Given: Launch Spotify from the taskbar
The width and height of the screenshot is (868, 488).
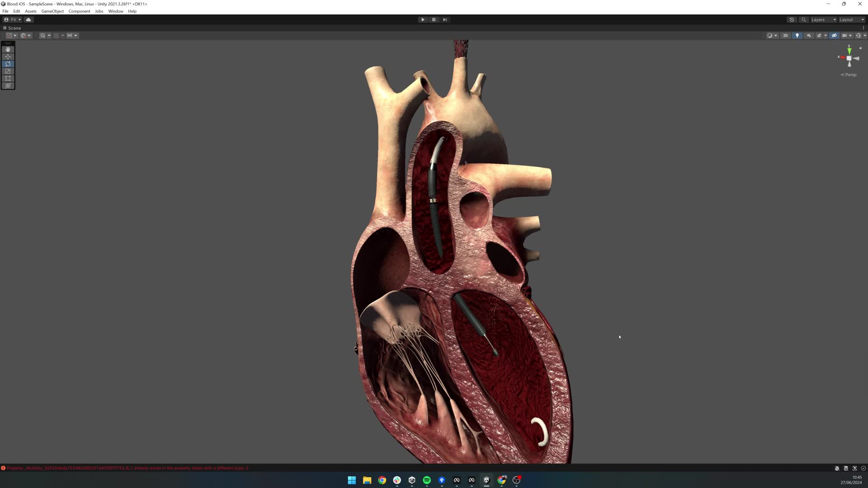Looking at the screenshot, I should pos(426,480).
